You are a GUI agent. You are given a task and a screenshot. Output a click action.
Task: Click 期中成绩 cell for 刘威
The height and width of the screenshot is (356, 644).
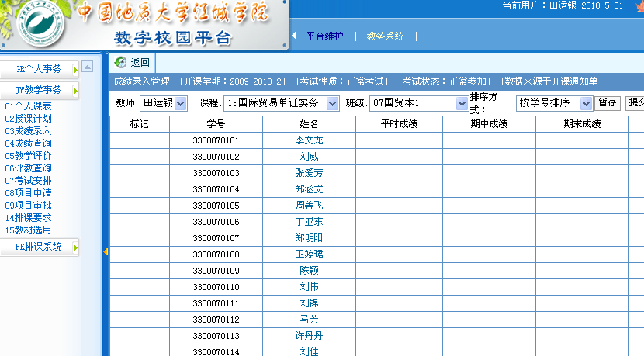tap(489, 157)
